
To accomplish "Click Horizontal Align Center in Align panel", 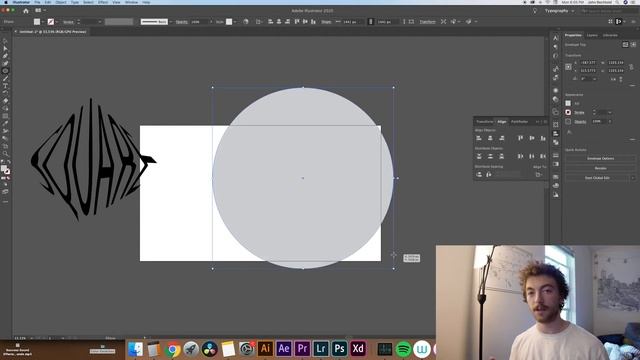I will click(x=490, y=138).
